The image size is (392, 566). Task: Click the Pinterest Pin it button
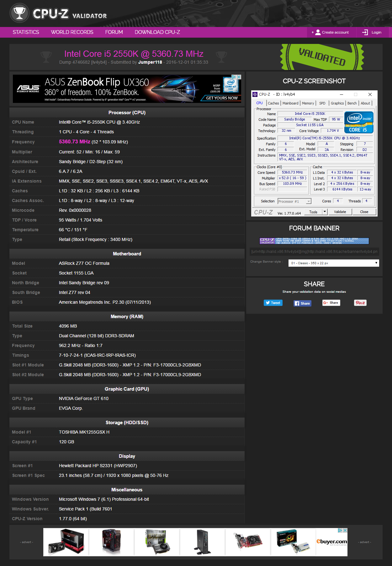(x=360, y=303)
